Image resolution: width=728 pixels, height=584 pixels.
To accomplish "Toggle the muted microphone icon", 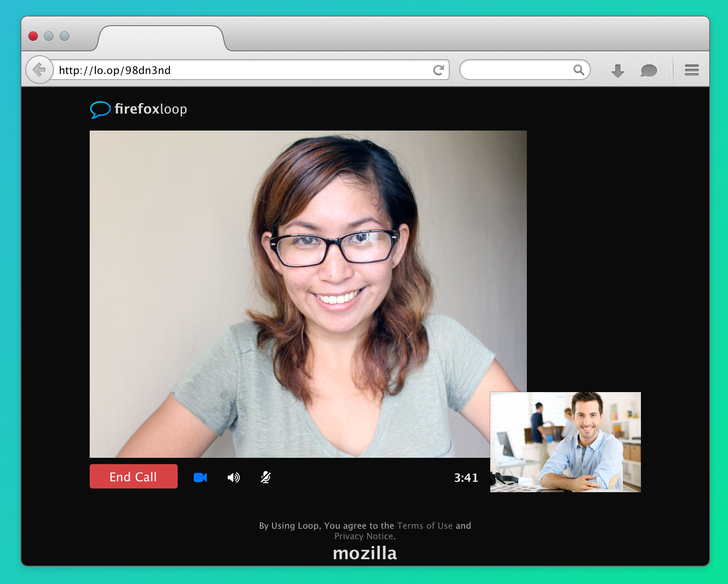I will pos(266,477).
